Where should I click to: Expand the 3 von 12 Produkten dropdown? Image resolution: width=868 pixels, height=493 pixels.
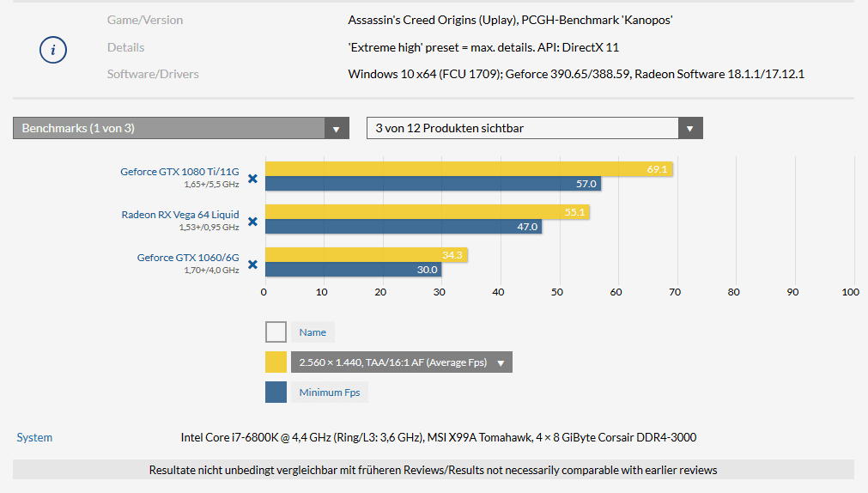pos(534,128)
